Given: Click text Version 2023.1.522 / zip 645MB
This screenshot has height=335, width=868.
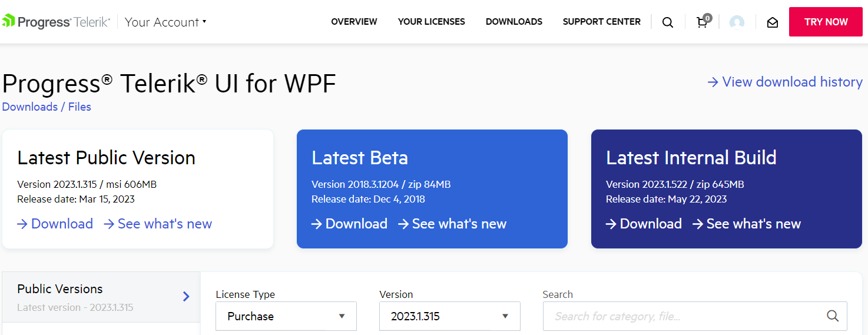Looking at the screenshot, I should (675, 184).
